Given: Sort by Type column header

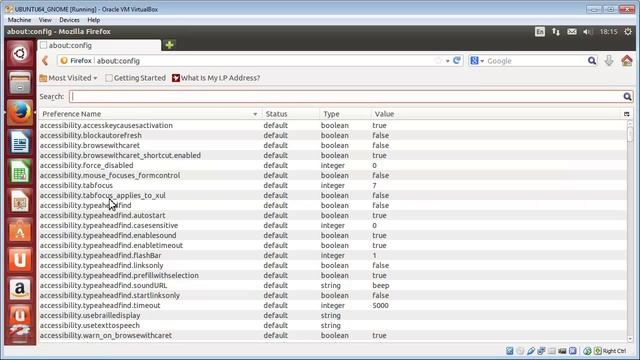Looking at the screenshot, I should click(345, 114).
